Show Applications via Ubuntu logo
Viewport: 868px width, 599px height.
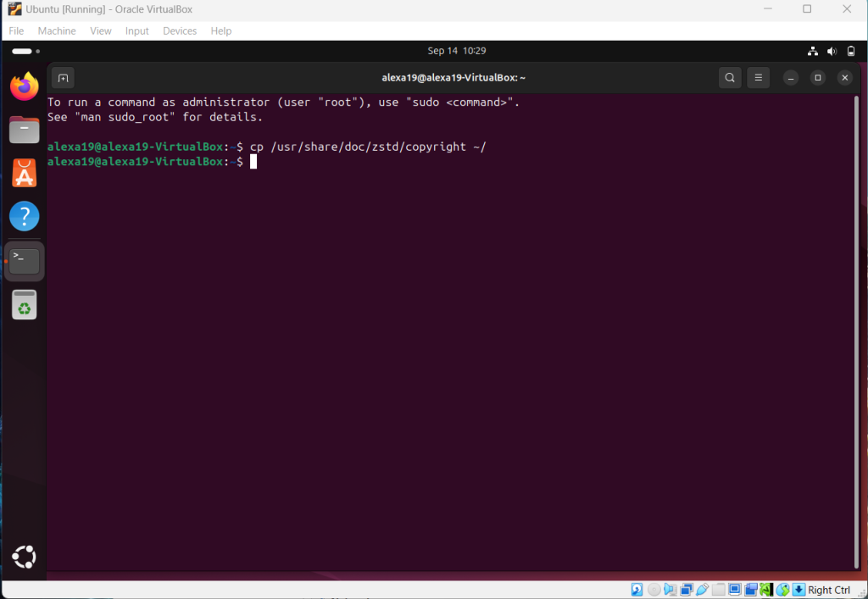point(25,557)
